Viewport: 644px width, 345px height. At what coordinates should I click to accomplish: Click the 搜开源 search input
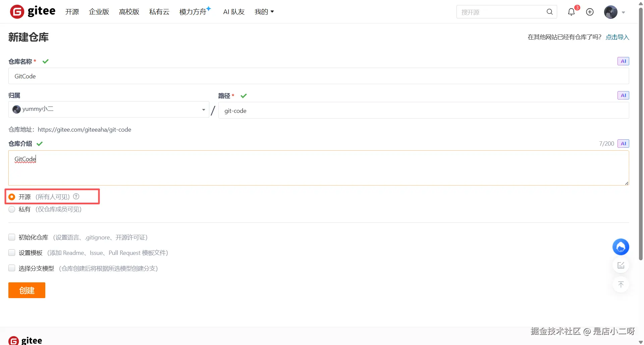pyautogui.click(x=502, y=12)
